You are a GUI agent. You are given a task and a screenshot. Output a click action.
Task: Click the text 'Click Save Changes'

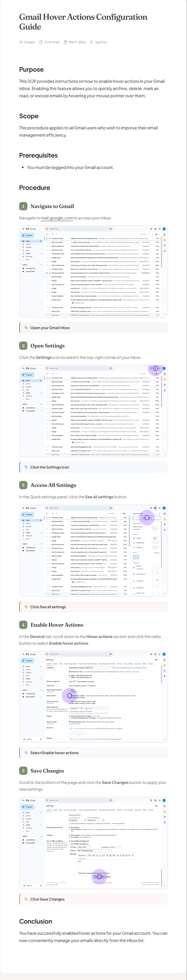(x=48, y=899)
